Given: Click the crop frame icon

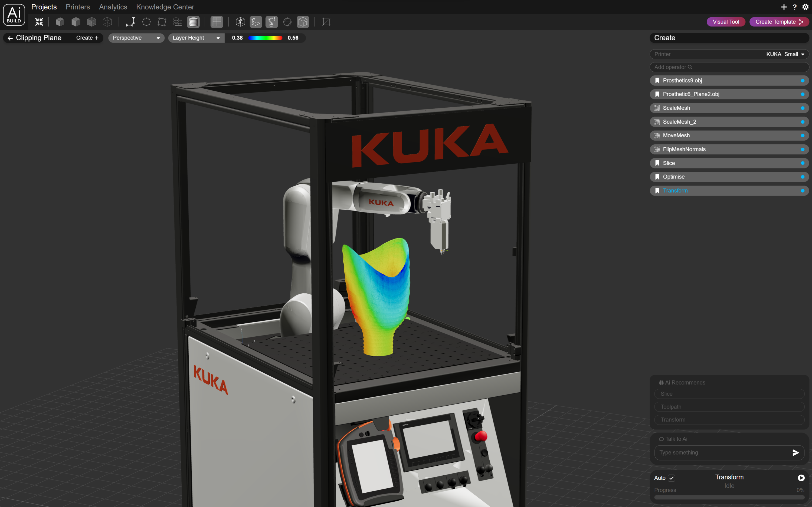Looking at the screenshot, I should 326,22.
